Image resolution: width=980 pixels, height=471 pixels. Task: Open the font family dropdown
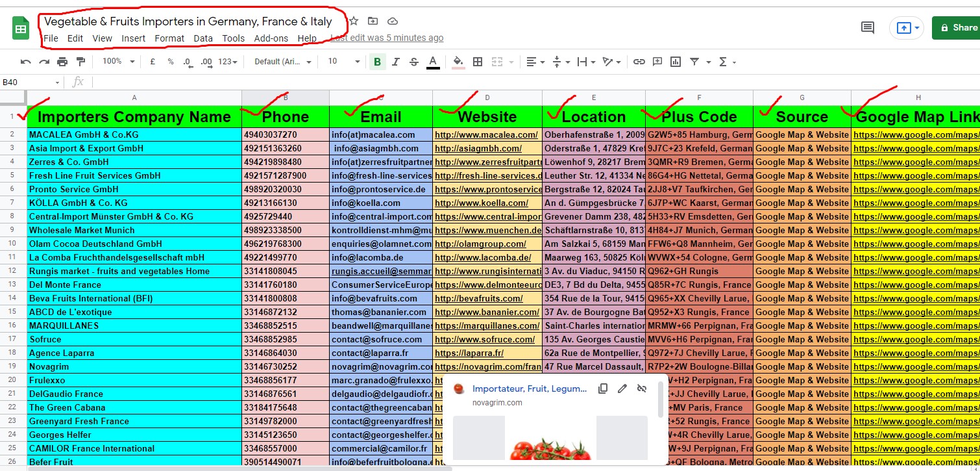283,62
